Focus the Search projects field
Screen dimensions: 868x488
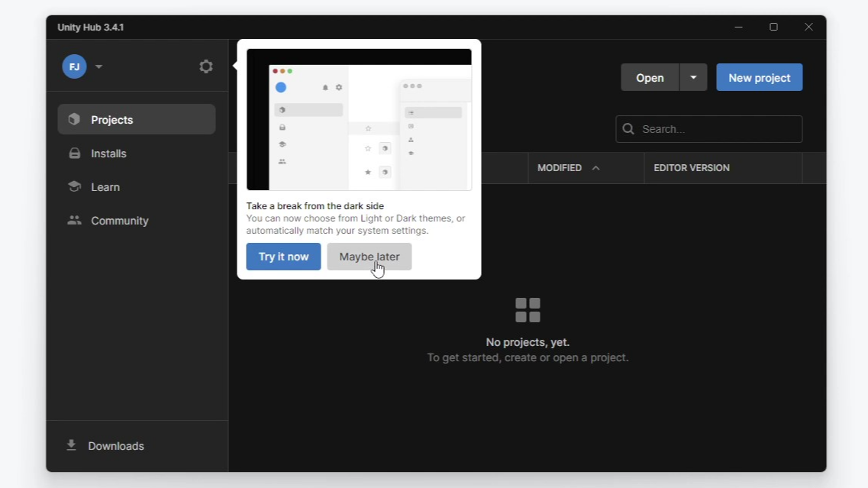709,129
